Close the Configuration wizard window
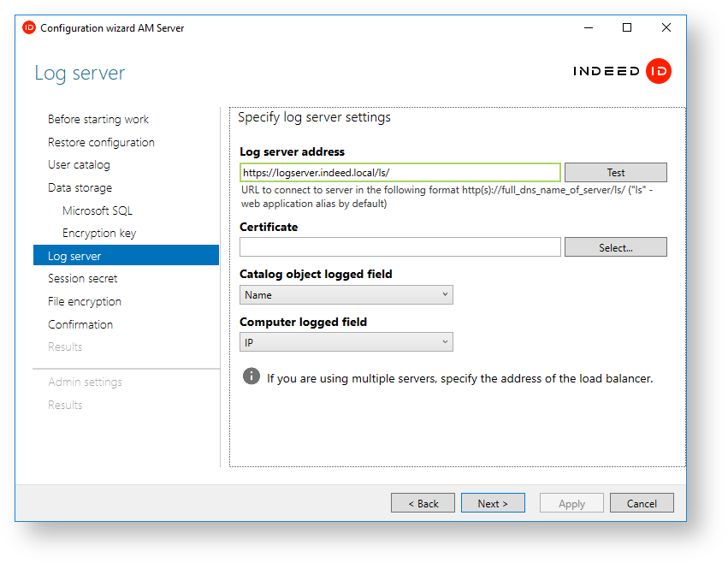The height and width of the screenshot is (563, 728). pyautogui.click(x=666, y=27)
